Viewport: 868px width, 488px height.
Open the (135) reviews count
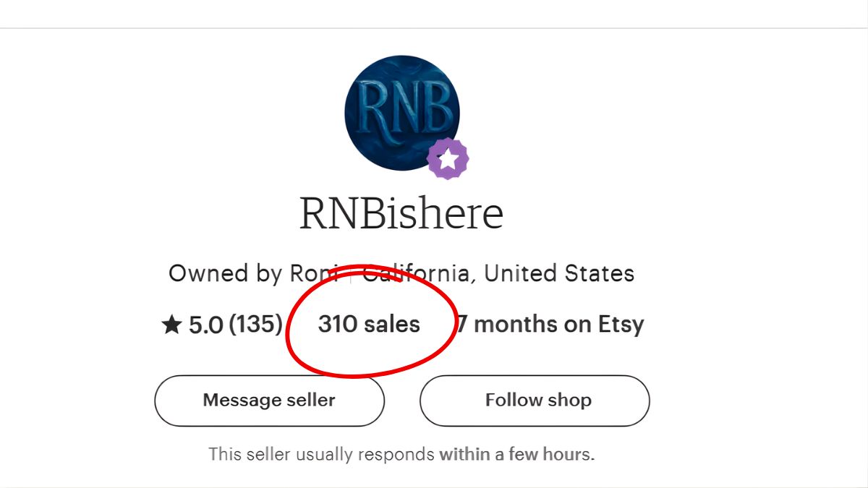pyautogui.click(x=255, y=325)
